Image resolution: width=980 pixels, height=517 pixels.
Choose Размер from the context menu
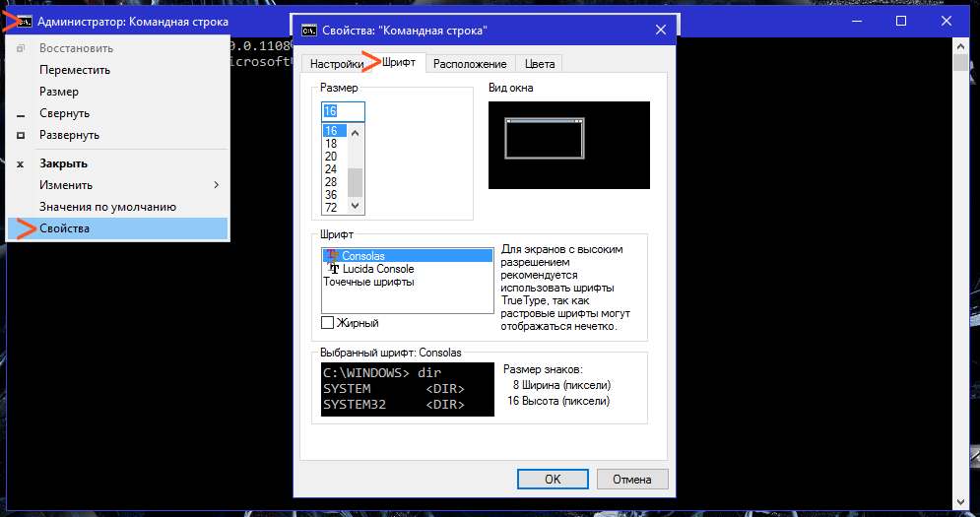tap(117, 92)
